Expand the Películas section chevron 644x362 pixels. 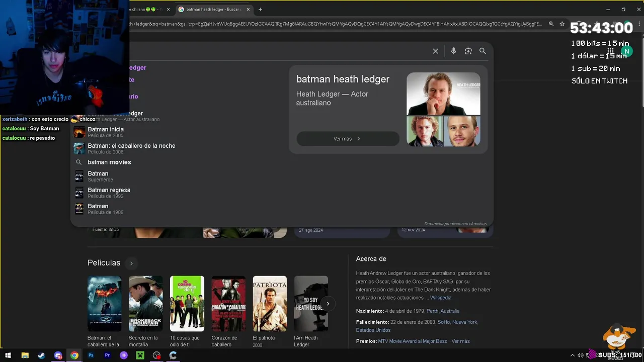pos(131,263)
